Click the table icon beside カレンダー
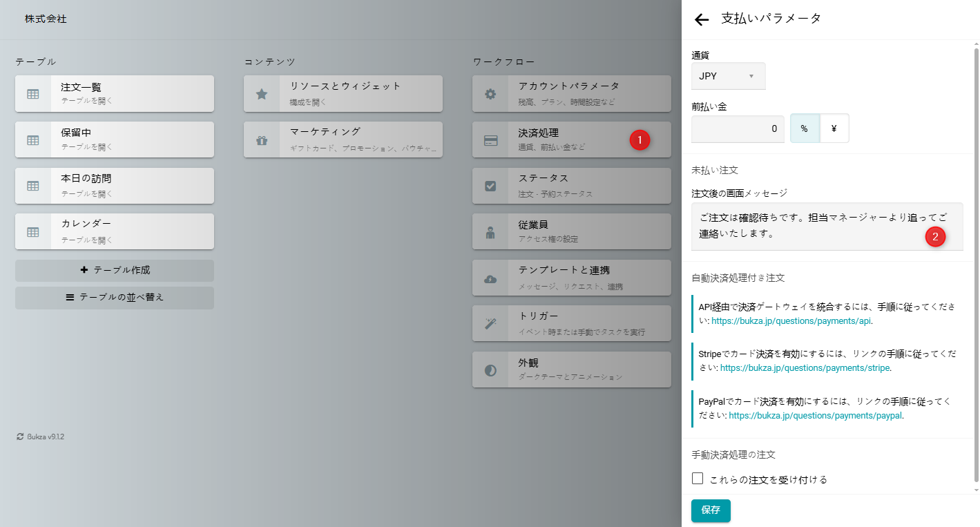Image resolution: width=980 pixels, height=527 pixels. pyautogui.click(x=33, y=231)
